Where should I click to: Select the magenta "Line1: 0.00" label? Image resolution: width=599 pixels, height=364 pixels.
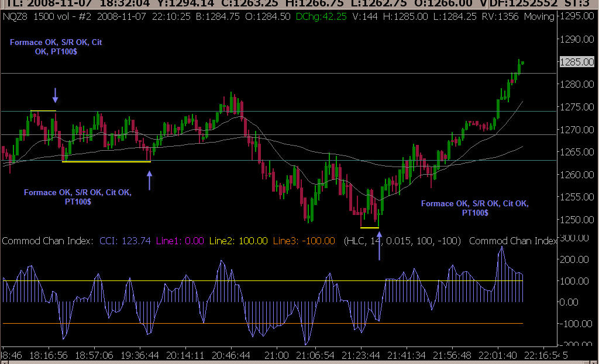click(x=180, y=241)
